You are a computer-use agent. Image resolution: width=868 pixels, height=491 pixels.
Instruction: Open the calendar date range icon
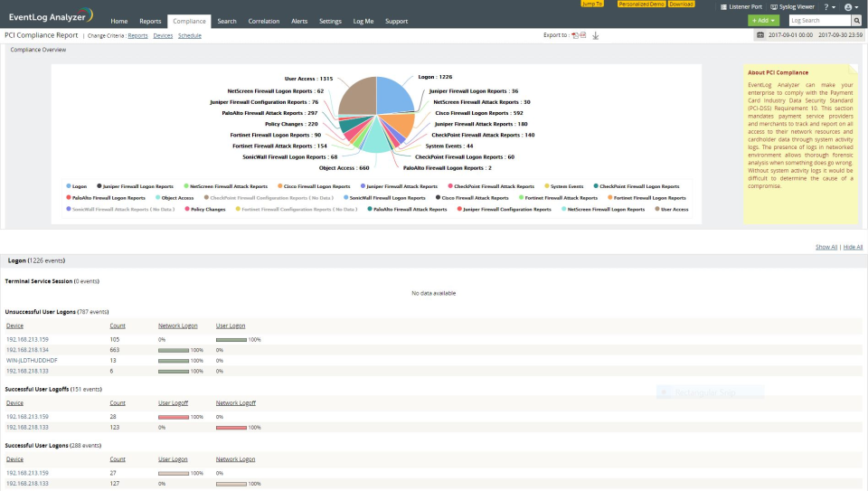pos(760,35)
